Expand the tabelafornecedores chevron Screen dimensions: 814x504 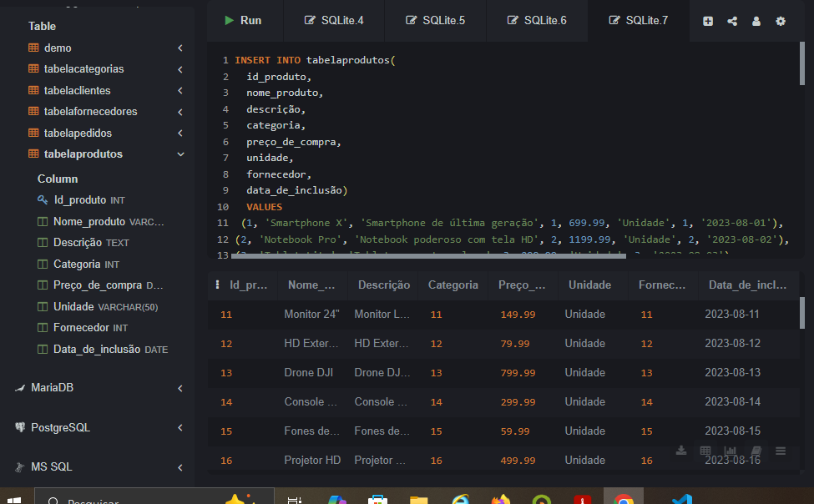click(180, 112)
